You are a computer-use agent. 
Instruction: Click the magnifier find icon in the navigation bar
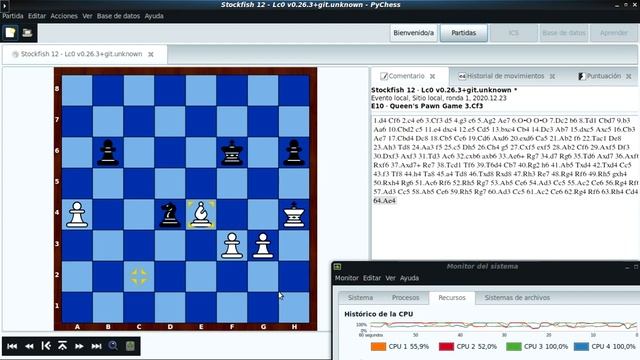(x=113, y=346)
